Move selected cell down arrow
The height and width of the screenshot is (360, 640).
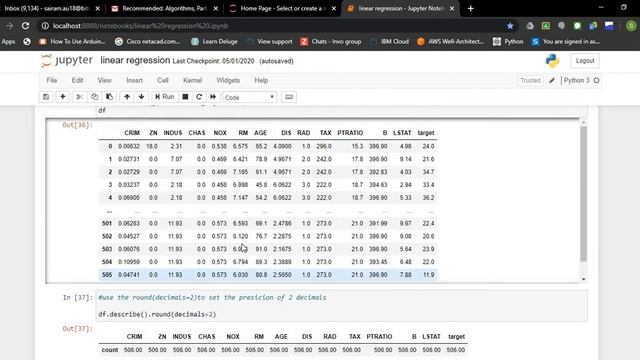point(141,97)
